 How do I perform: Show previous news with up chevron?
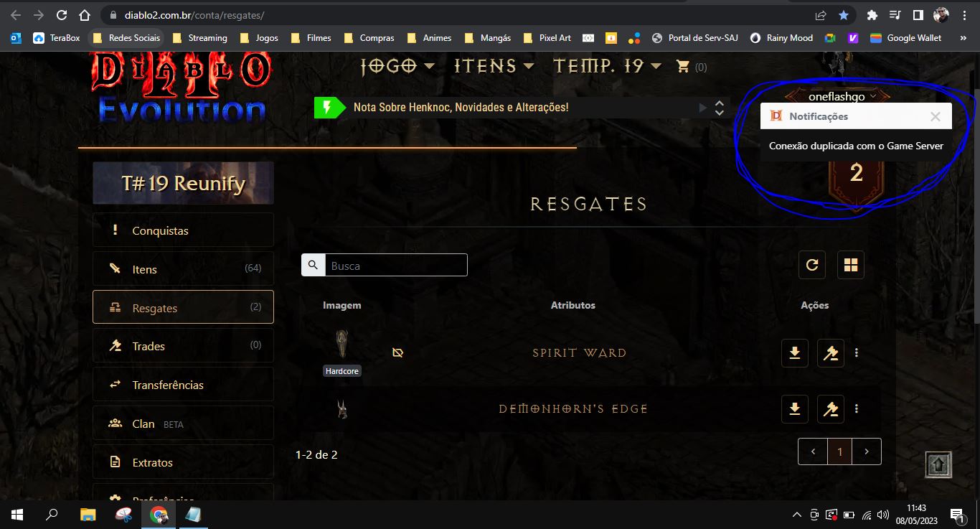pos(720,103)
